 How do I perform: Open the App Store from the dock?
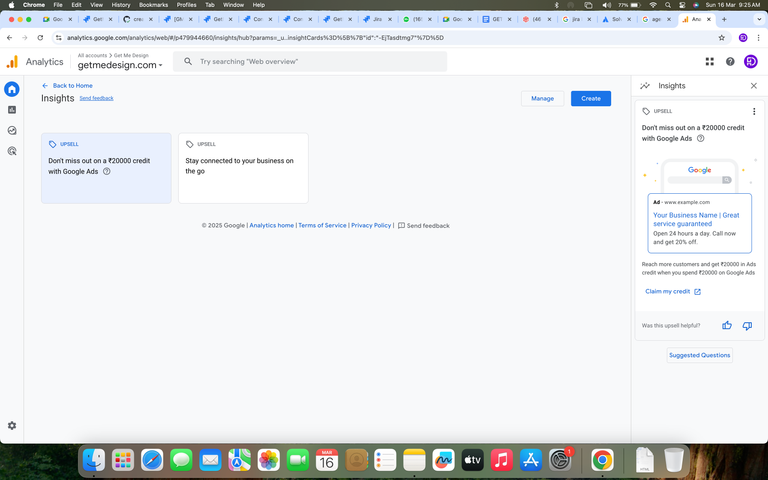tap(530, 460)
